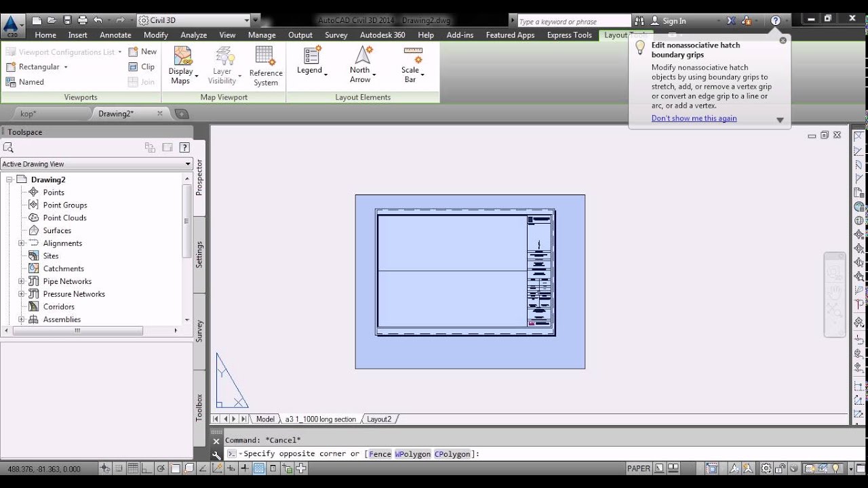Image resolution: width=868 pixels, height=488 pixels.
Task: Click the Named viewports button
Action: 25,82
